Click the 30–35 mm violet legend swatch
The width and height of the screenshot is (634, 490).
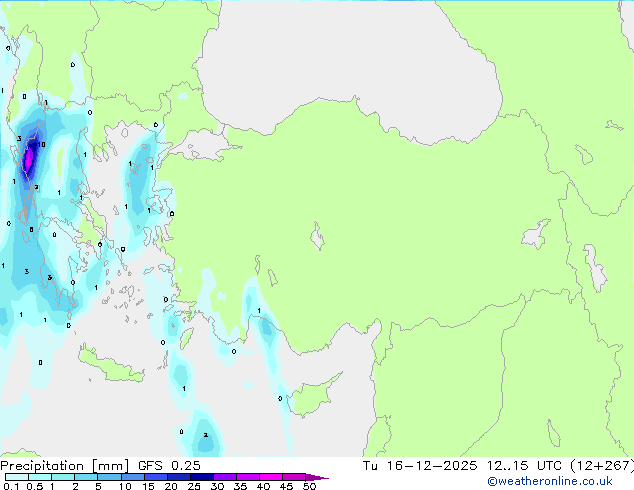(x=224, y=477)
